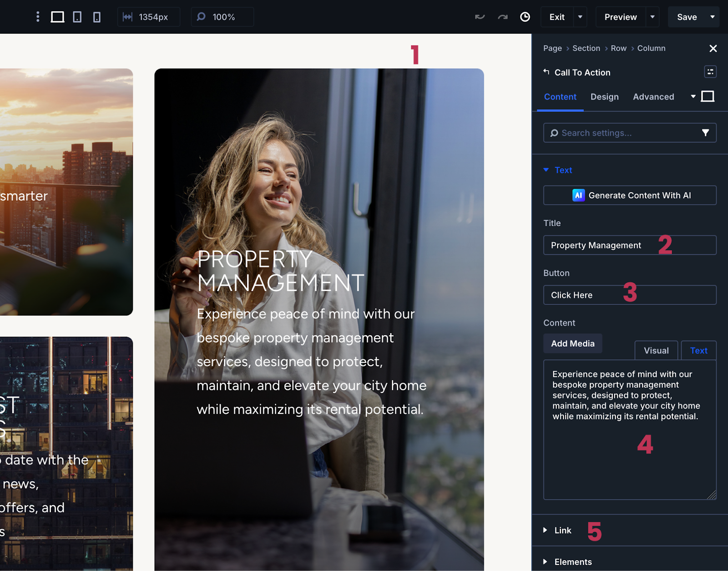Select the Experience peace of mind paragraph on canvas

click(x=312, y=362)
